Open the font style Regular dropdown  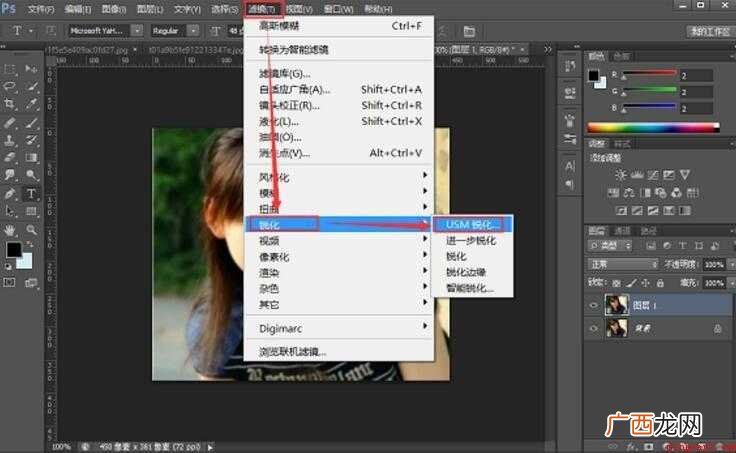pos(193,31)
